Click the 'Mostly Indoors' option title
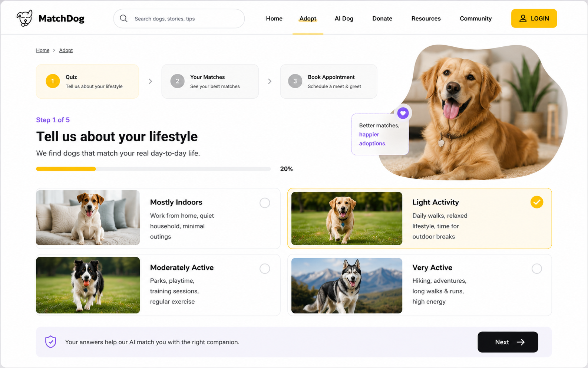The width and height of the screenshot is (588, 368). (x=176, y=202)
